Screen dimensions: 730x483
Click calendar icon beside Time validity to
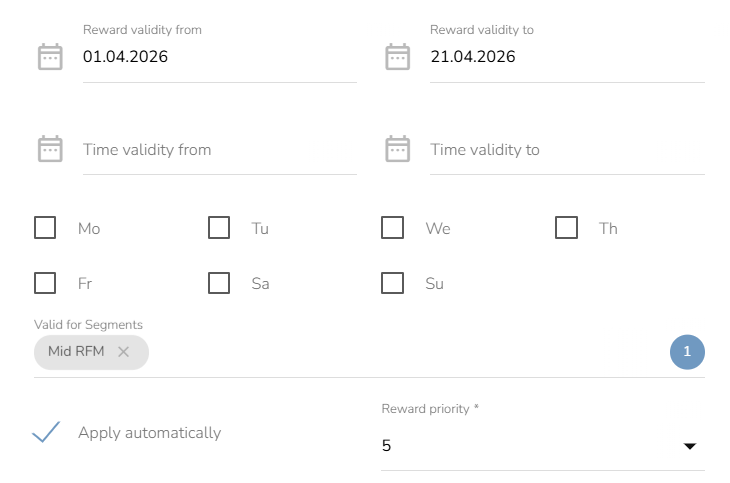pos(398,149)
